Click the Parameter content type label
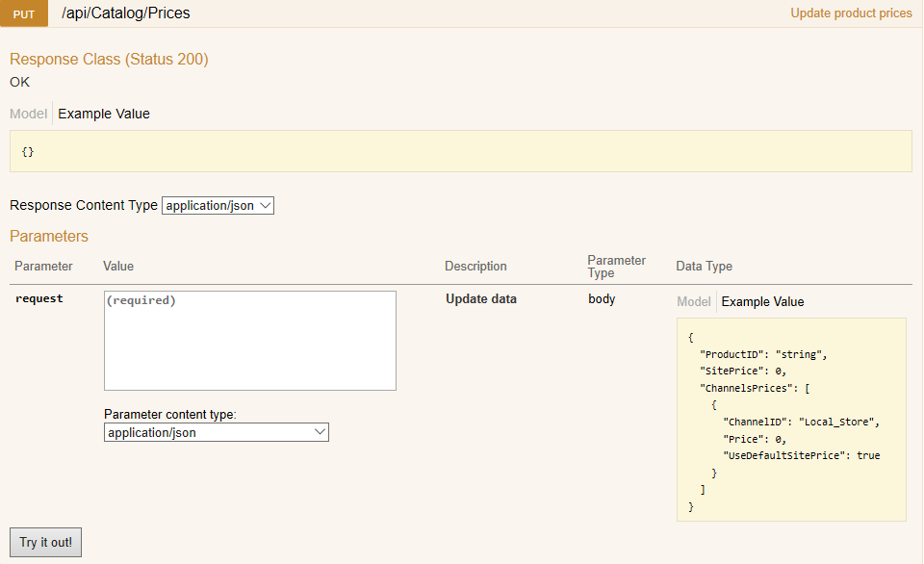 click(170, 414)
